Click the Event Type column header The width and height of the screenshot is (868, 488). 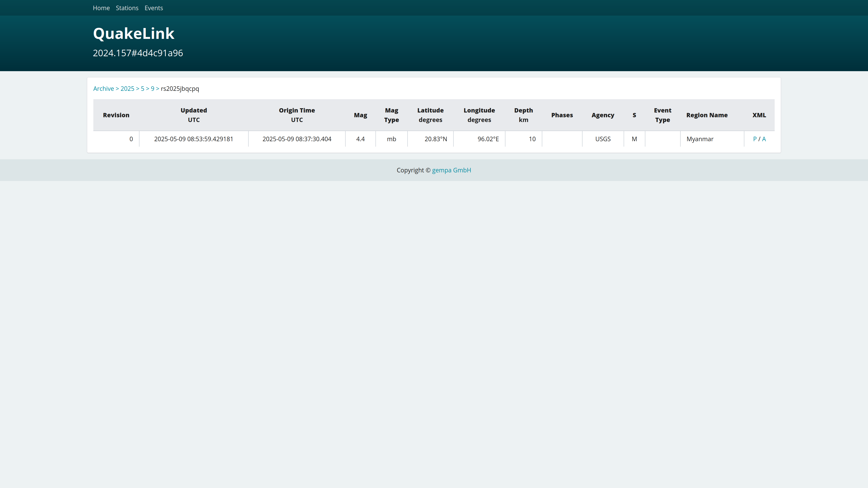point(663,115)
